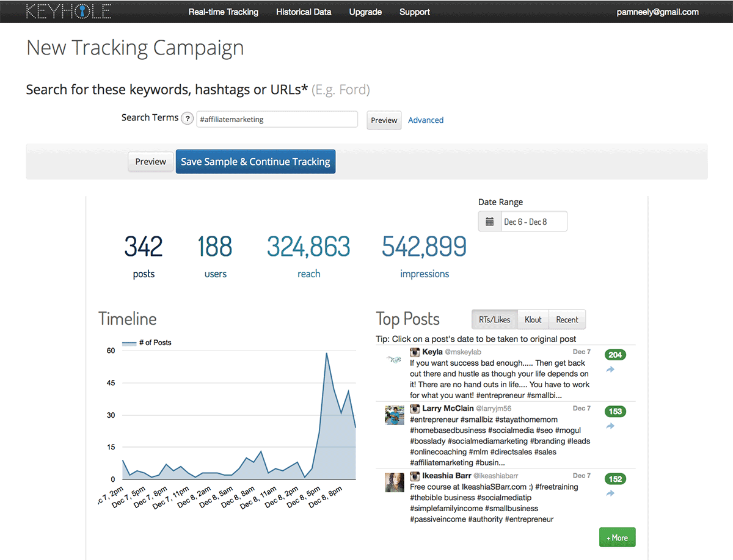Viewport: 733px width, 560px height.
Task: Click Dec 7 date on Ikeashia Barr's post
Action: (582, 476)
